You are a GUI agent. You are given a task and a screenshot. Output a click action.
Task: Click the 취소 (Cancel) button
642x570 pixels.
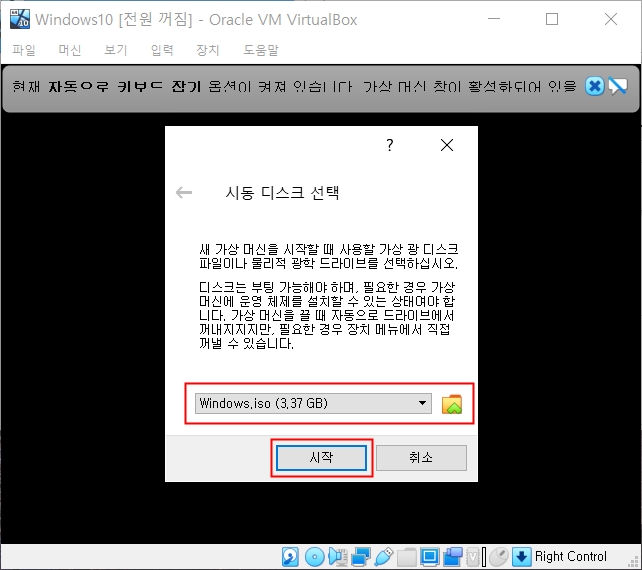coord(421,457)
